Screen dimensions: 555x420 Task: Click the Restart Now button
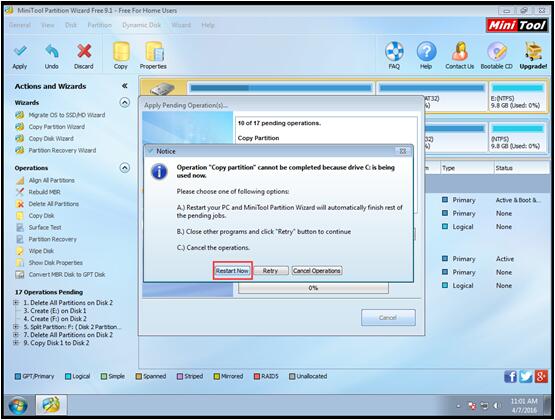pos(232,271)
